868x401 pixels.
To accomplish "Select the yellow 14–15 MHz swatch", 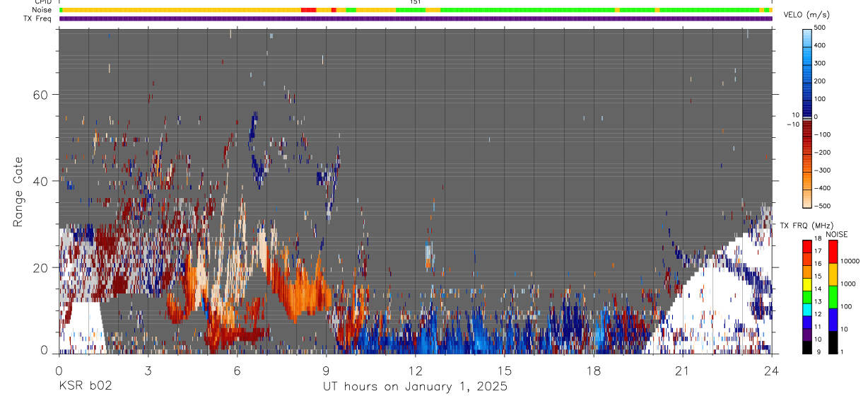I will [x=807, y=284].
